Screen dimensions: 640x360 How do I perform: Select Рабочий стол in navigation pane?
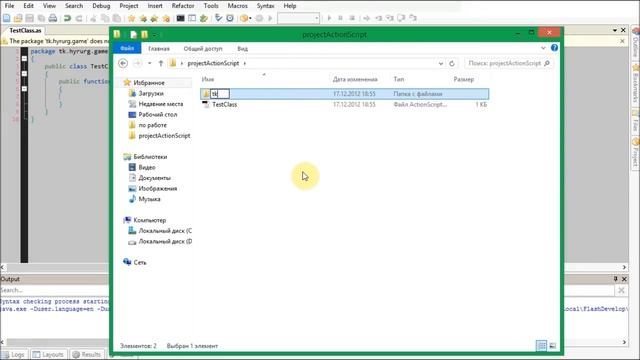tap(158, 115)
